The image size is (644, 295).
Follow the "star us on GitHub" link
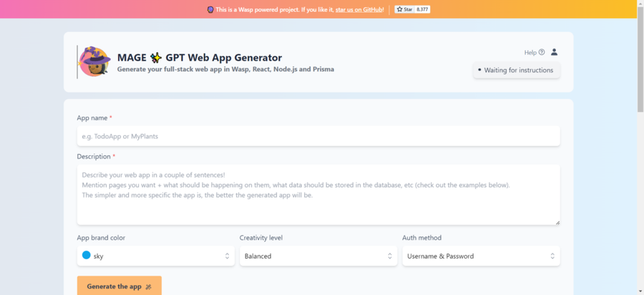click(x=358, y=10)
